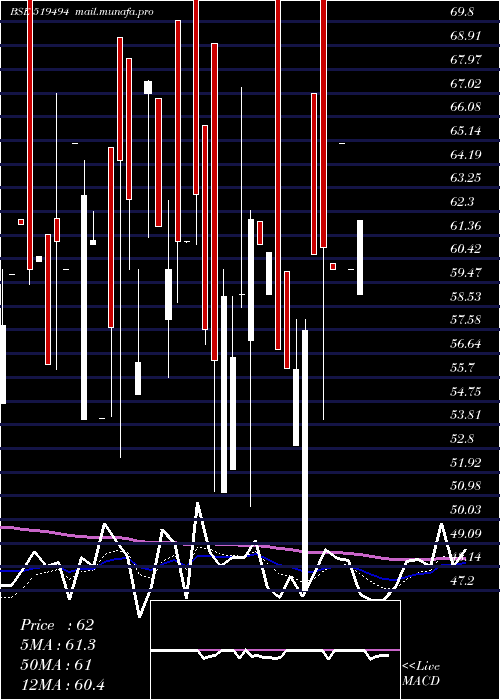Select the 69.8 price axis label
Image resolution: width=500 pixels, height=700 pixels.
pyautogui.click(x=462, y=12)
